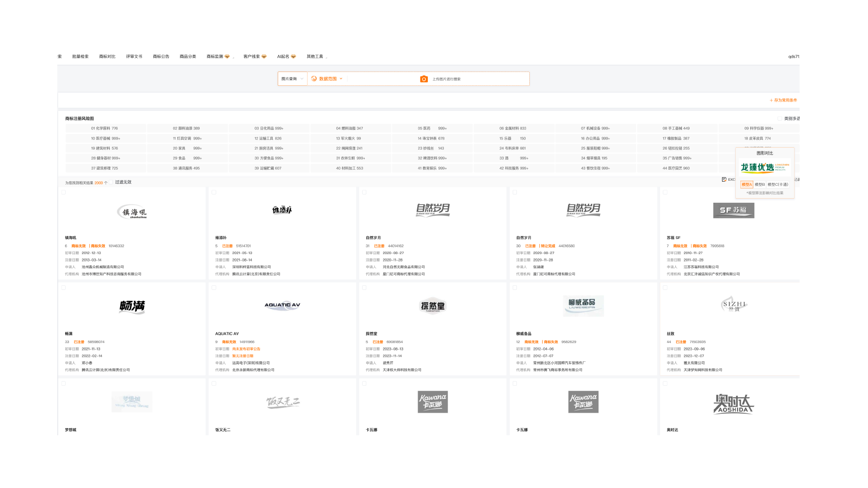Switch to 模型C(卡通) comparison model

(778, 184)
